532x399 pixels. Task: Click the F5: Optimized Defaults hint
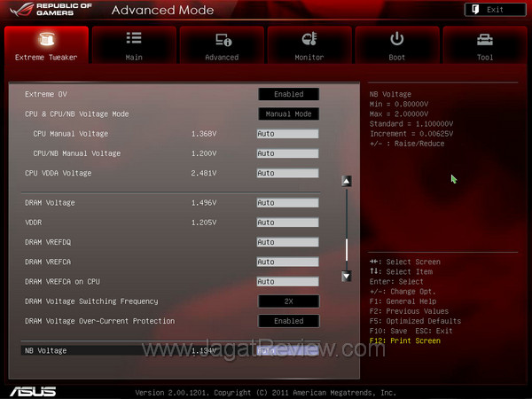(415, 321)
